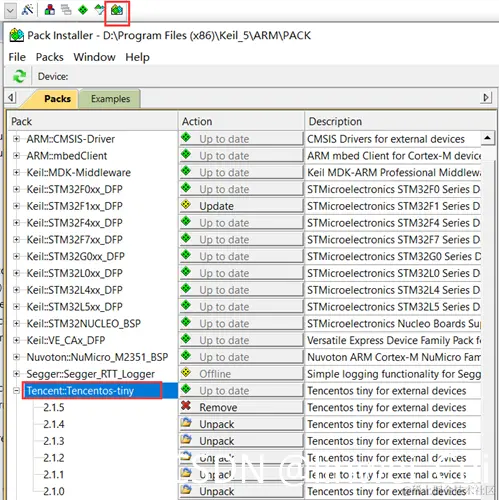
Task: Click the Description column header
Action: point(400,121)
